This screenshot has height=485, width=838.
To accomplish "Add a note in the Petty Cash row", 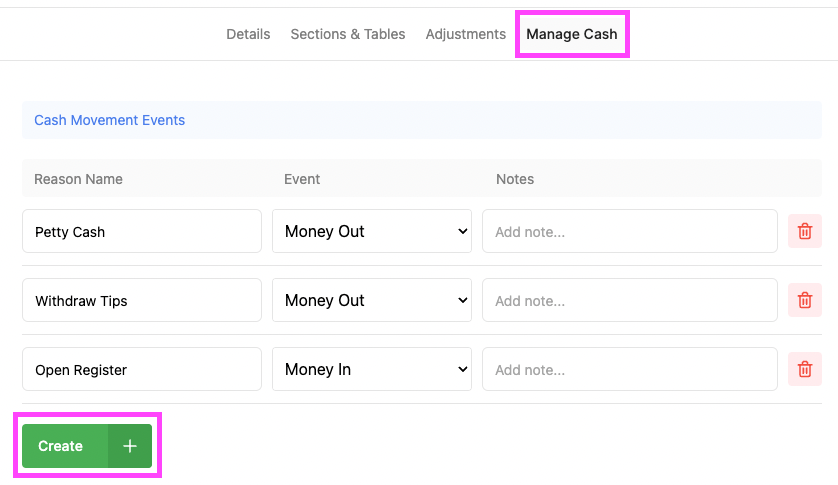I will pos(629,231).
